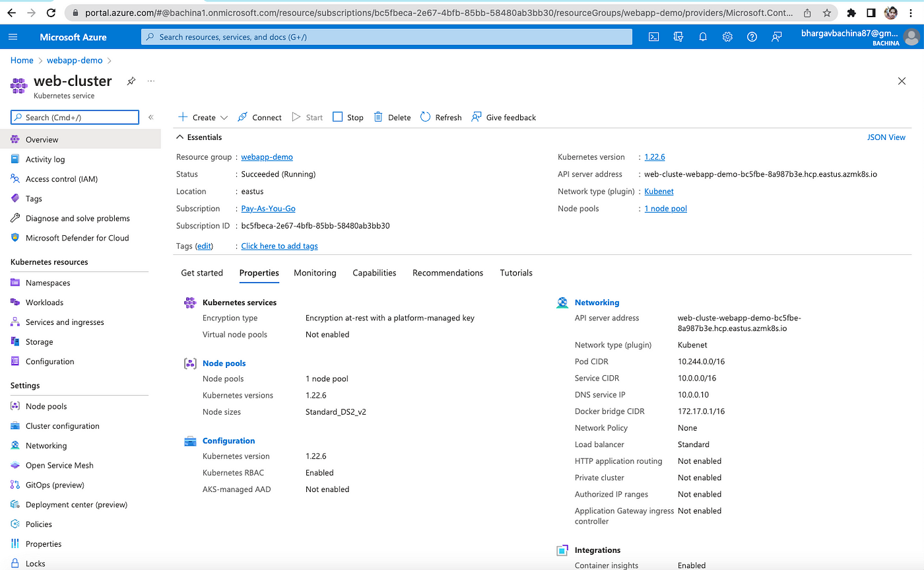Viewport: 924px width, 570px height.
Task: Open JSON View link
Action: [886, 137]
